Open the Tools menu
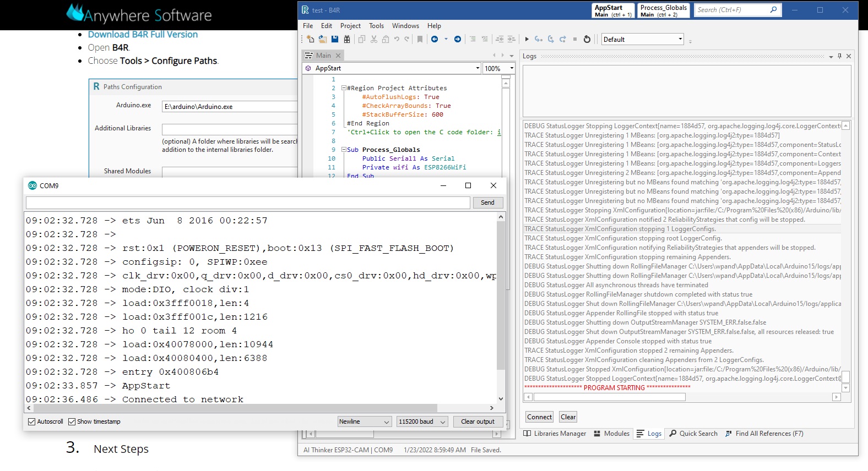The image size is (868, 471). pos(376,26)
